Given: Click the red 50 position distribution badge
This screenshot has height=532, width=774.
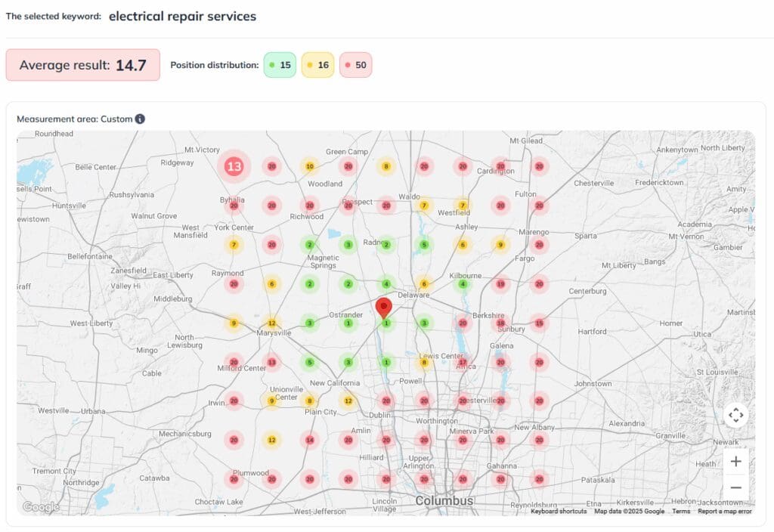Looking at the screenshot, I should [355, 65].
